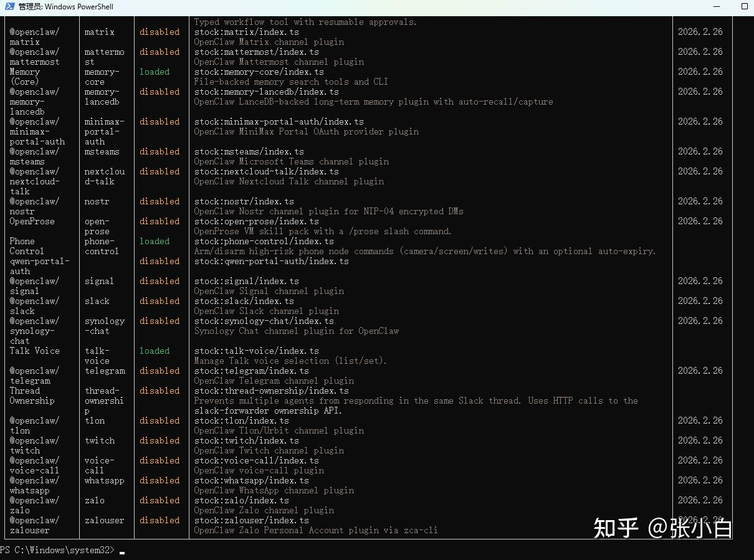Click version 2026.2.26 in matrix row
The image size is (754, 560).
[700, 32]
